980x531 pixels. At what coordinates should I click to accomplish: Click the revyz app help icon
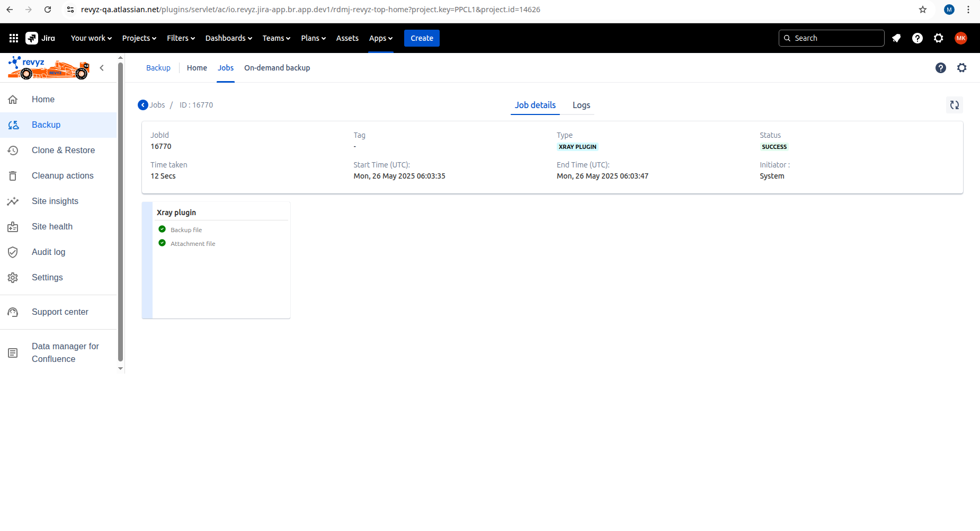(941, 68)
